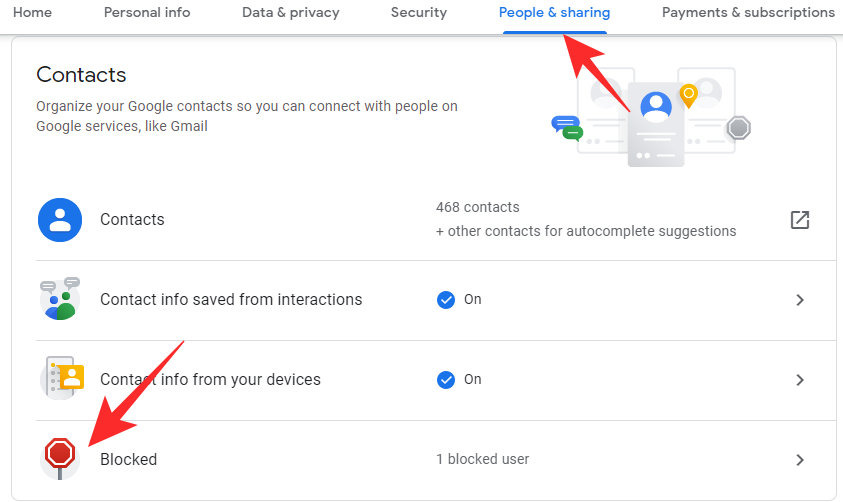Expand Contact info from your devices chevron
This screenshot has height=502, width=843.
[x=799, y=380]
